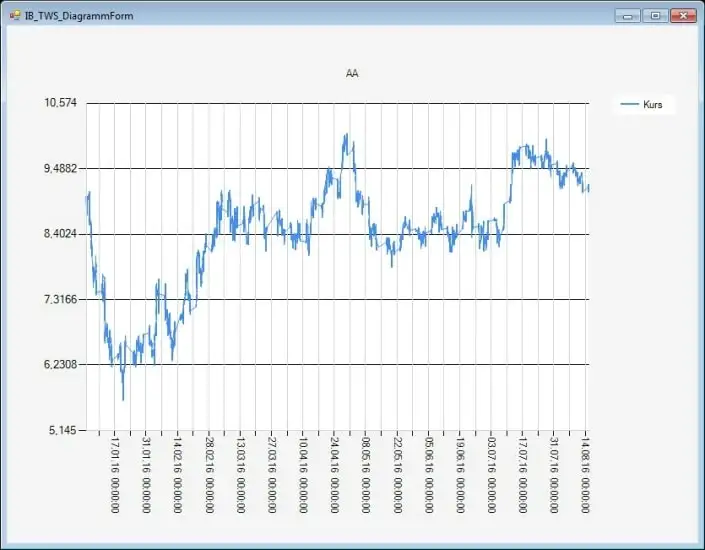This screenshot has height=550, width=705.
Task: Click the 28.02.16 00:00:00 date label
Action: point(209,475)
